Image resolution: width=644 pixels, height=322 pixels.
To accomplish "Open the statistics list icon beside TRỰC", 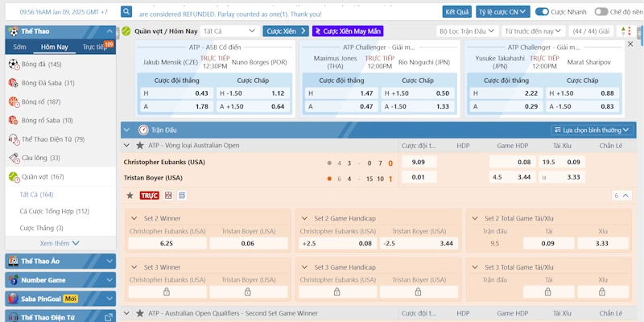I will coord(183,196).
